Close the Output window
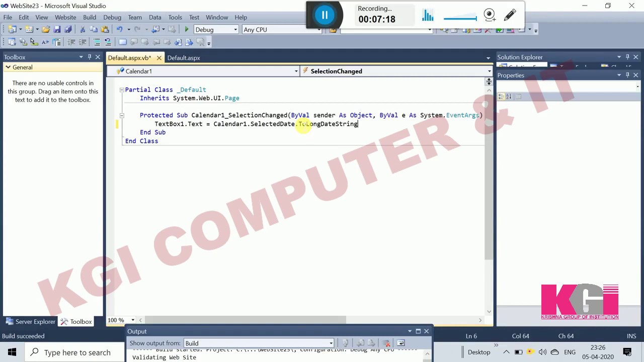The height and width of the screenshot is (362, 644). point(426,331)
